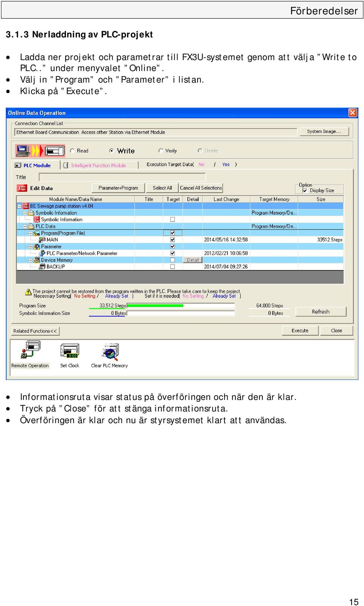This screenshot has height=606, width=364.
Task: Close the Online Data Operation dialog with X
Action: point(353,113)
